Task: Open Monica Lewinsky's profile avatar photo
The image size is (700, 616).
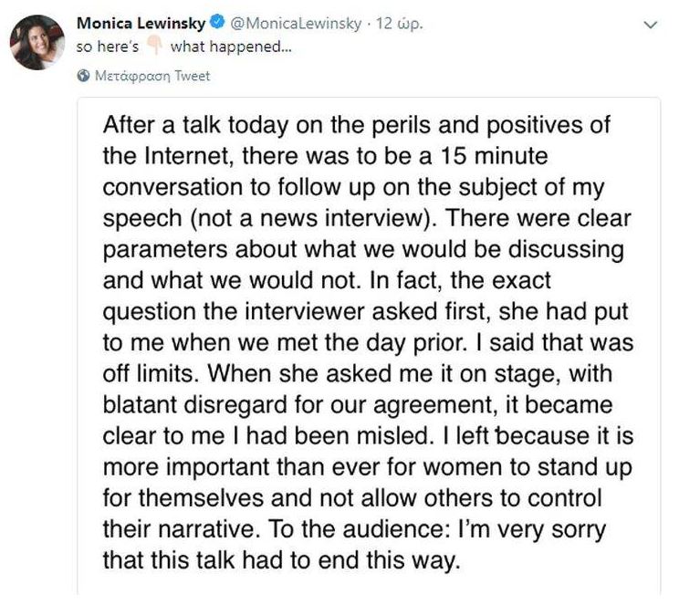Action: 37,42
